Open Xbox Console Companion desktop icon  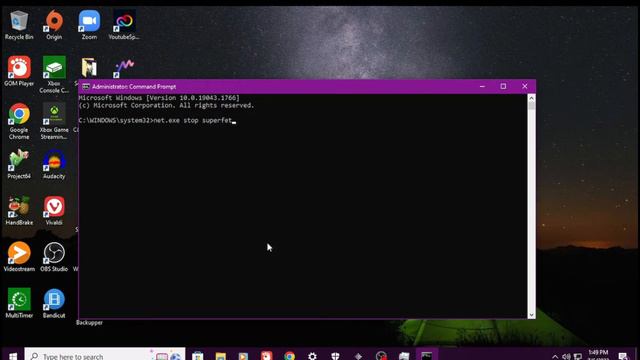[54, 75]
